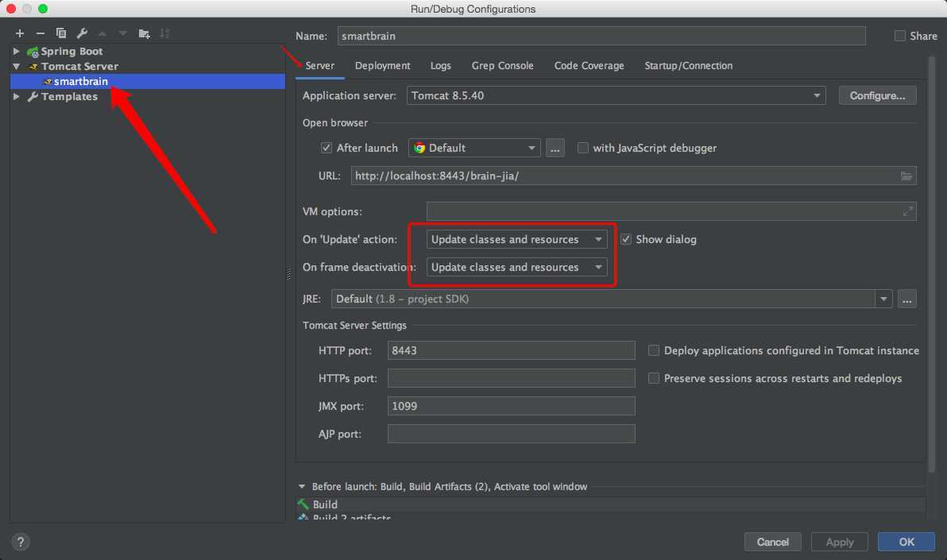The image size is (947, 560).
Task: Enable with JavaScript debugger checkbox
Action: pyautogui.click(x=583, y=148)
